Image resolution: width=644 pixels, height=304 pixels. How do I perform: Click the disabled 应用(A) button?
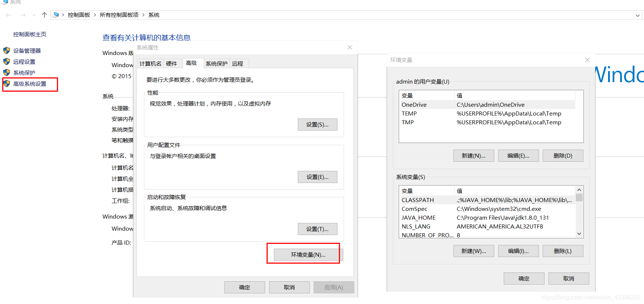click(334, 287)
